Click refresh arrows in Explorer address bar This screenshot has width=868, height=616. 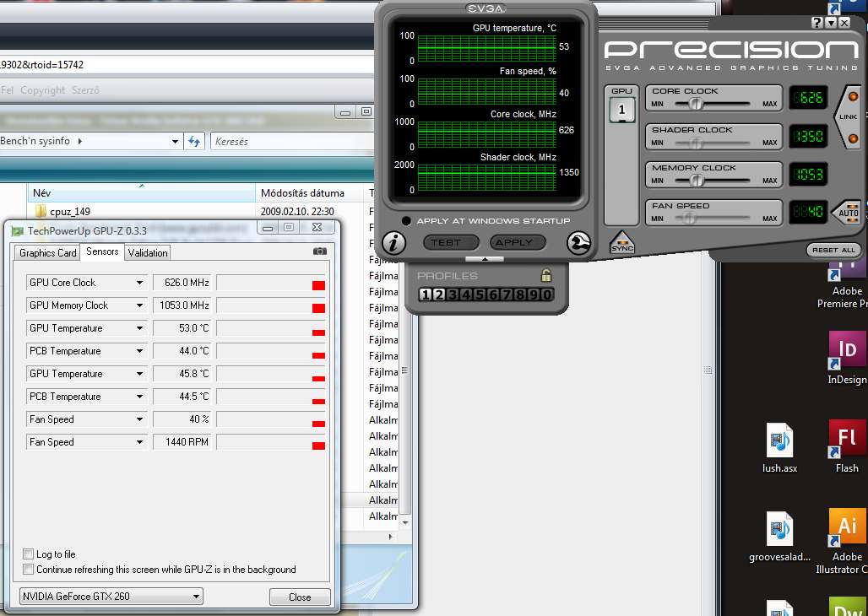193,141
